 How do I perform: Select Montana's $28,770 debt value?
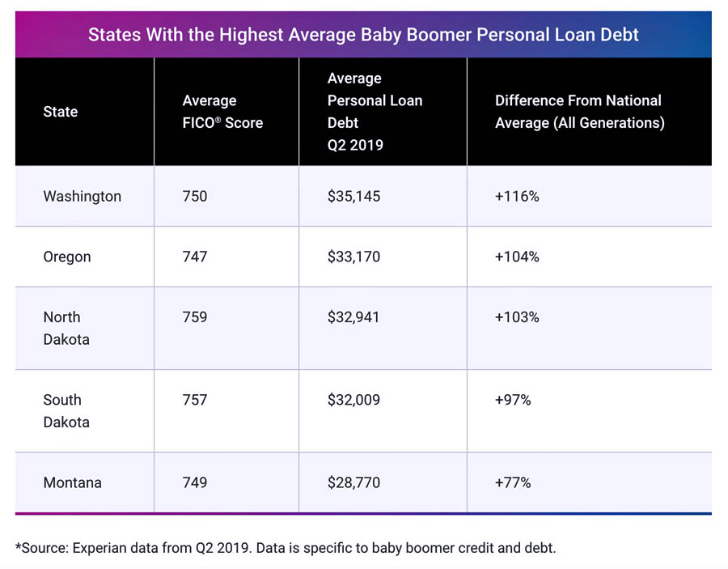pyautogui.click(x=353, y=482)
